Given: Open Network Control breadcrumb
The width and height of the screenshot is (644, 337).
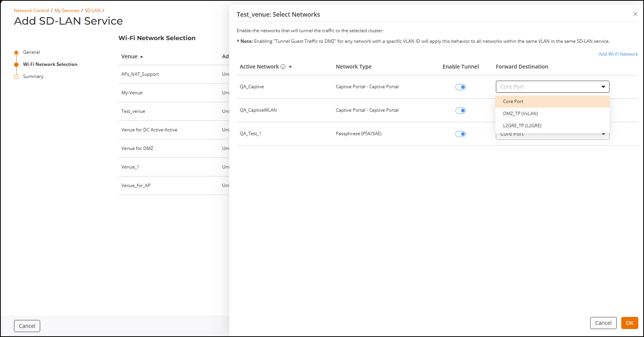Looking at the screenshot, I should point(31,11).
